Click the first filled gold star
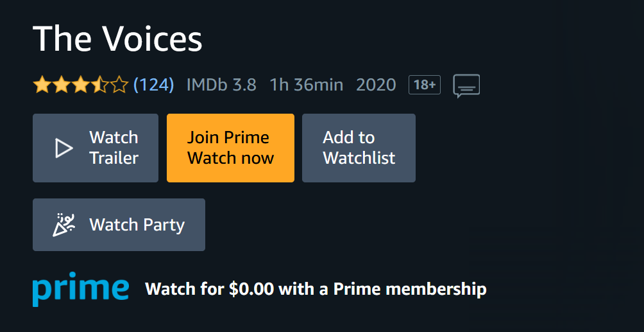Viewport: 644px width, 332px height. tap(42, 85)
